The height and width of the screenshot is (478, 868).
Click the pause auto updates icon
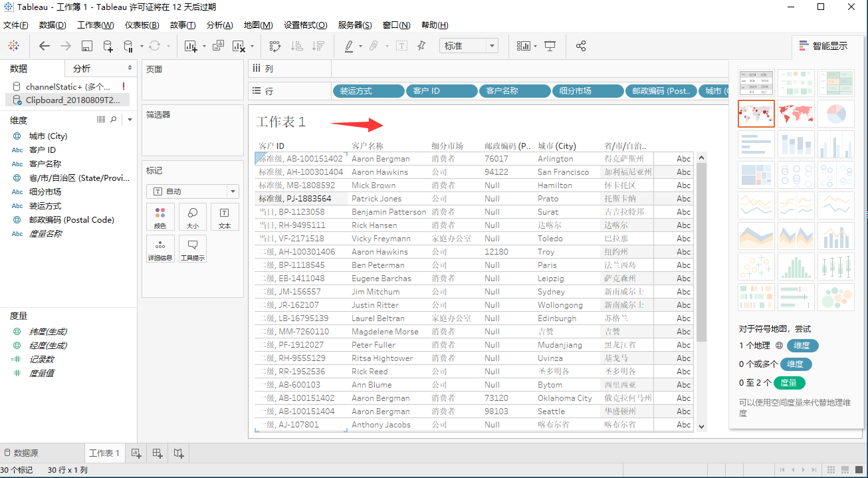pos(128,46)
